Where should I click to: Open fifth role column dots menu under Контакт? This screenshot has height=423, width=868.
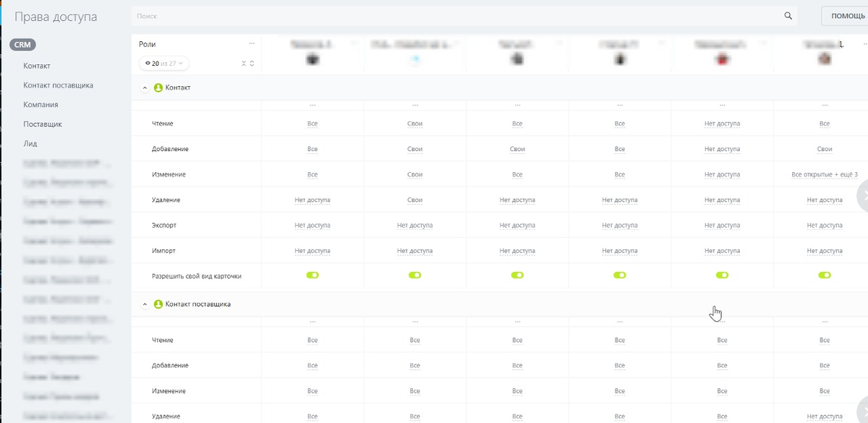pos(722,106)
